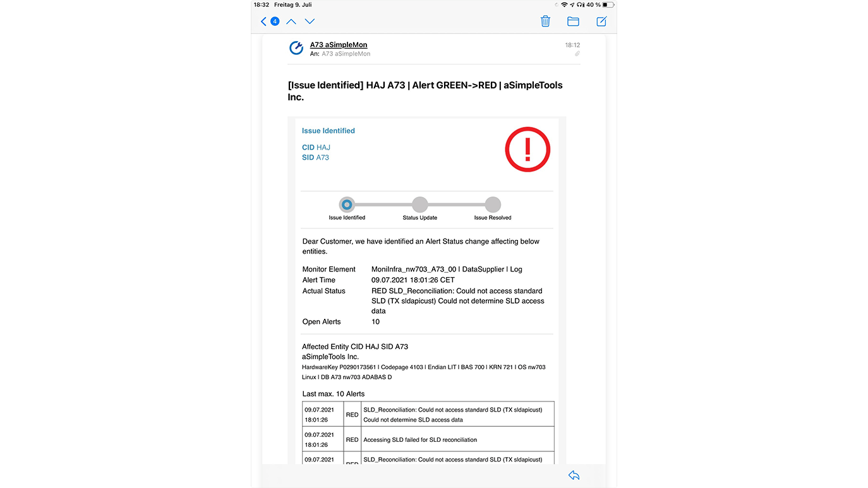Image resolution: width=868 pixels, height=488 pixels.
Task: Tap the attachment paperclip icon
Action: (577, 54)
